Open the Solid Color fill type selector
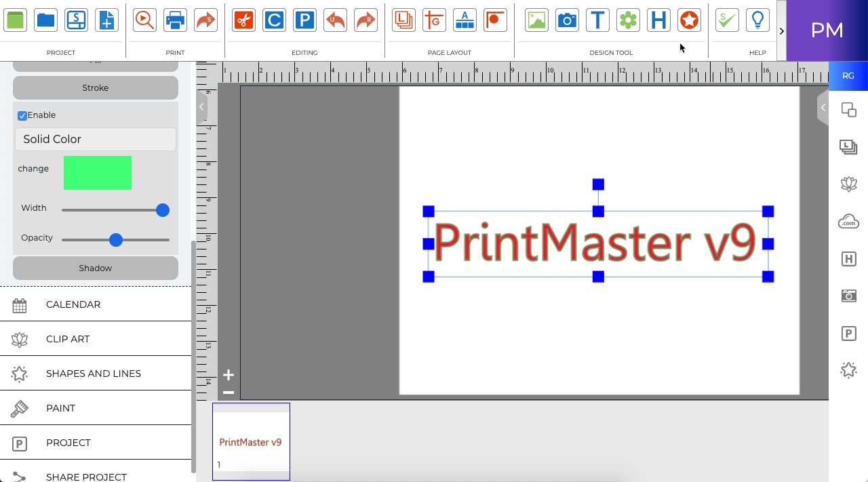Viewport: 868px width, 482px height. (95, 139)
